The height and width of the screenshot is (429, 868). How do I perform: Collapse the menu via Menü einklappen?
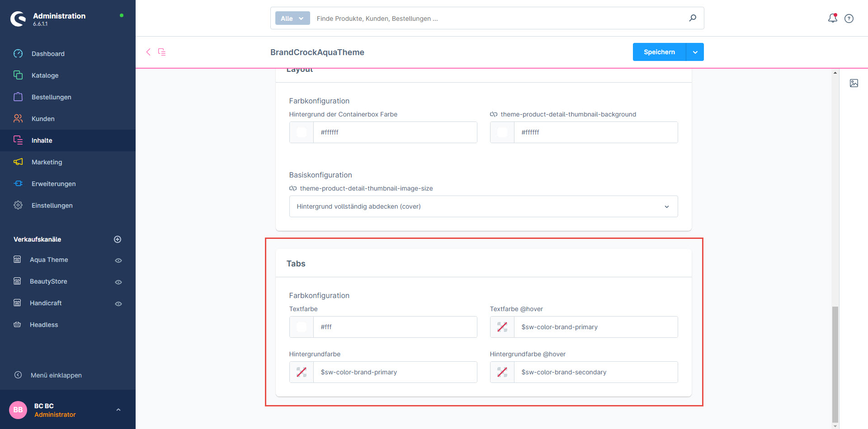pyautogui.click(x=56, y=375)
